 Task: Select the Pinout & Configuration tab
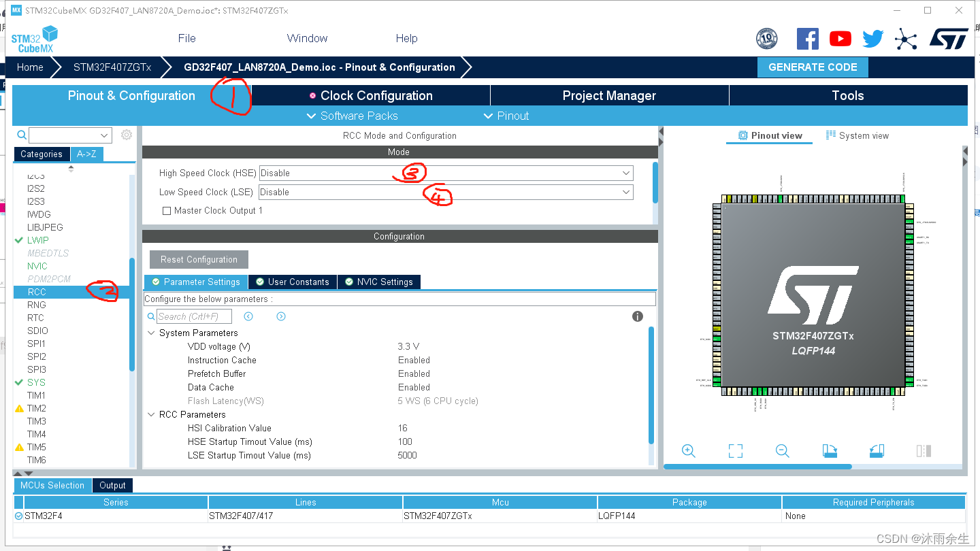[131, 96]
